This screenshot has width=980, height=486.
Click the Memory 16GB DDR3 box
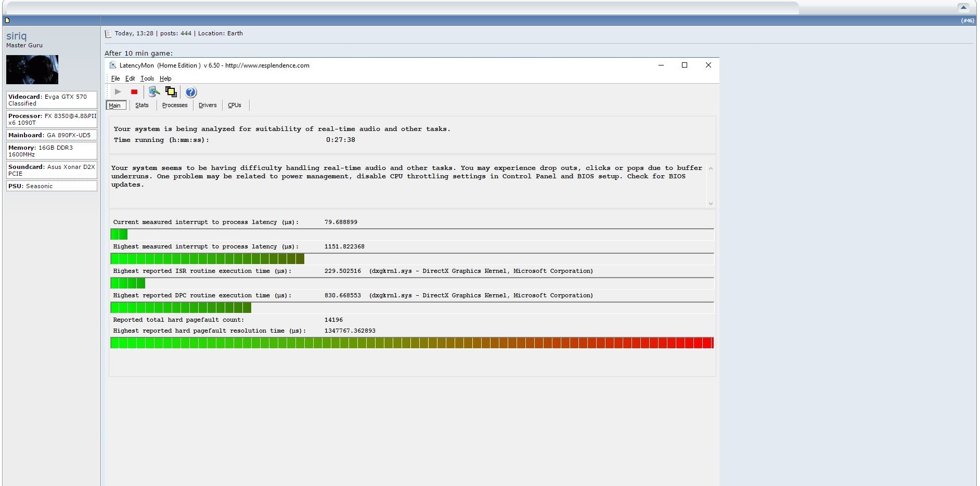click(51, 151)
